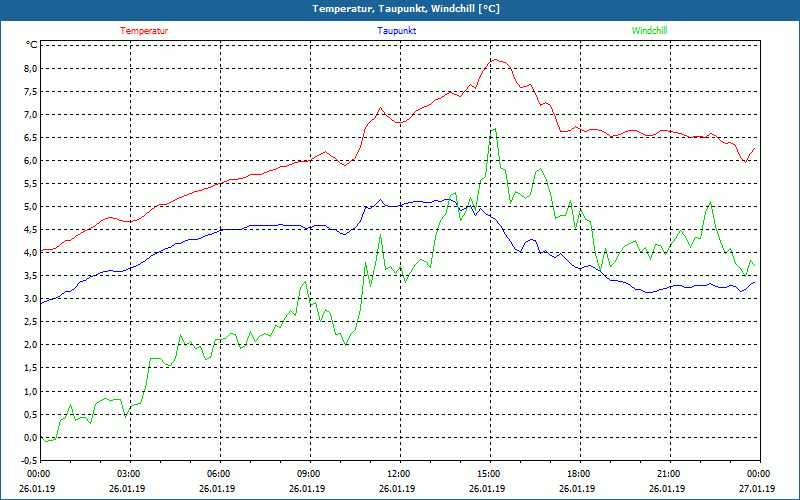This screenshot has width=800, height=500.
Task: Click the 5,0 y-axis value
Action: pyautogui.click(x=32, y=207)
